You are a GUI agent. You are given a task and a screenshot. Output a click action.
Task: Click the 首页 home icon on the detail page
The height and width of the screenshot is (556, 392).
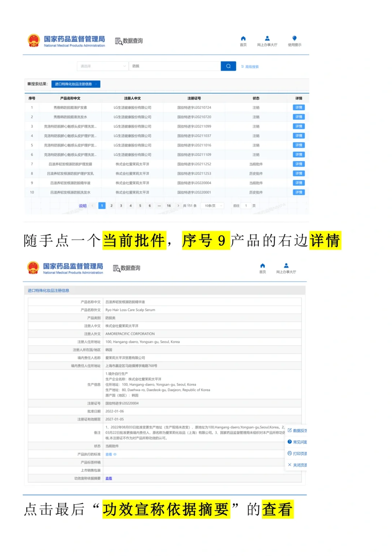[x=262, y=265]
